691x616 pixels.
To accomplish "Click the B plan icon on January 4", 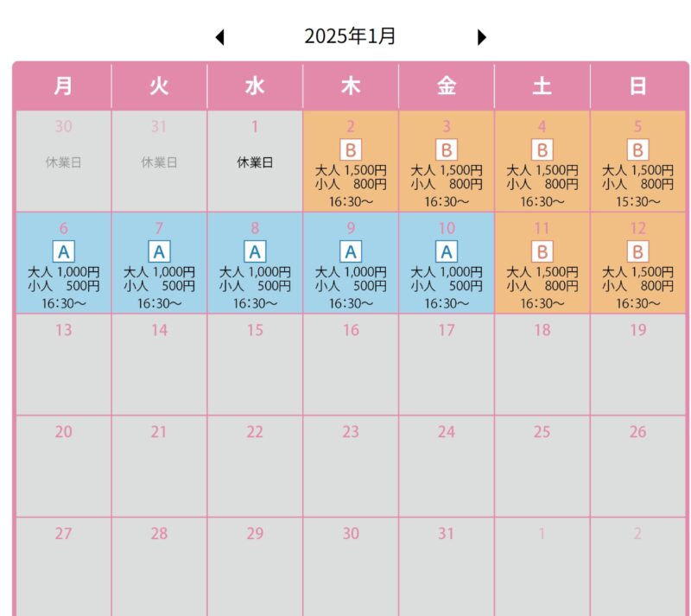I will [x=542, y=150].
